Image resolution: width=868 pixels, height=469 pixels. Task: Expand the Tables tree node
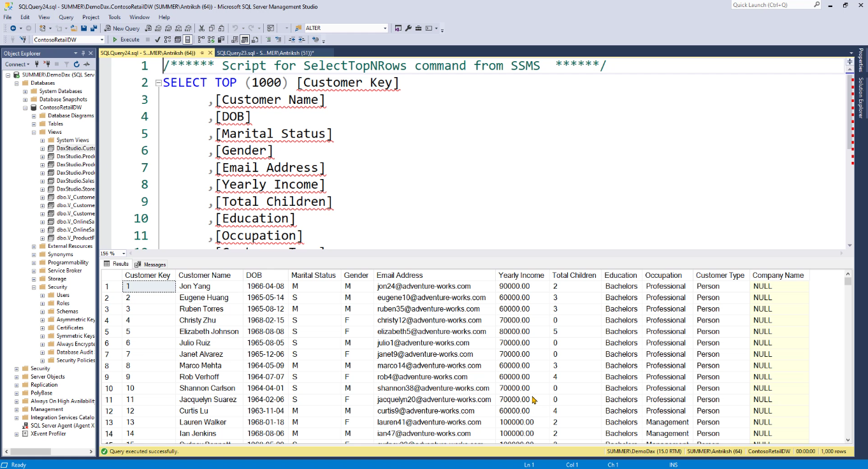point(34,124)
